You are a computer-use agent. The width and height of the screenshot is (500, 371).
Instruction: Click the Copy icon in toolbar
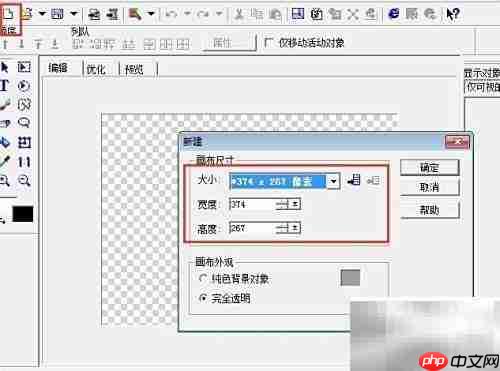tap(257, 14)
